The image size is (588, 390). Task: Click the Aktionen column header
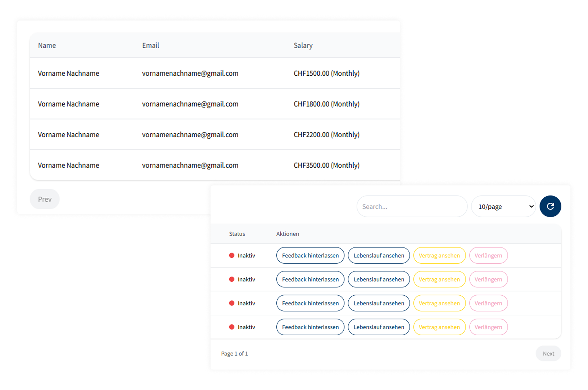pos(288,234)
